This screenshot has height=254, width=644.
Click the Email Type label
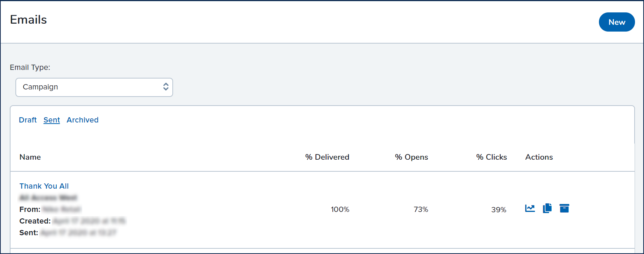click(30, 67)
